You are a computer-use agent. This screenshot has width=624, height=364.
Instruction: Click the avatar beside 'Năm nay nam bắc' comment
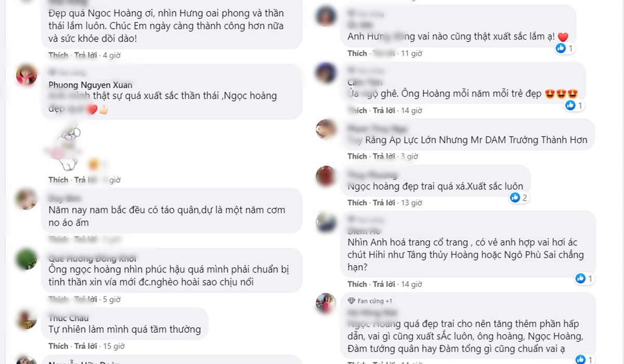point(27,199)
